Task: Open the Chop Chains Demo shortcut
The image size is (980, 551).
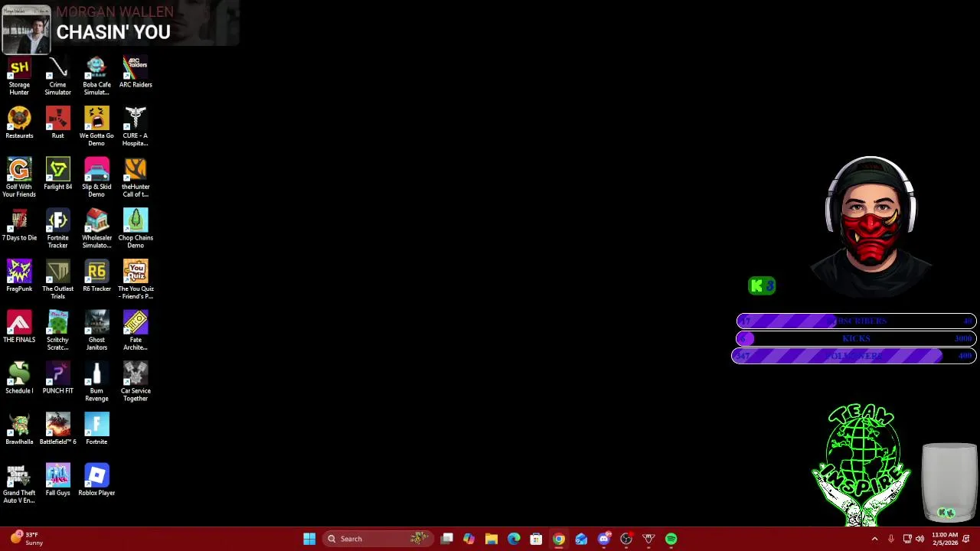Action: coord(136,229)
